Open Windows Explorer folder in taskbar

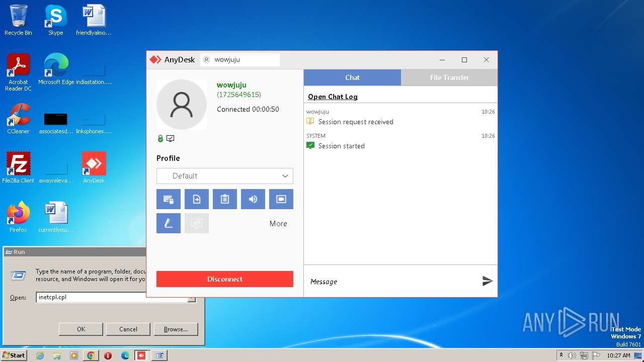click(x=57, y=355)
